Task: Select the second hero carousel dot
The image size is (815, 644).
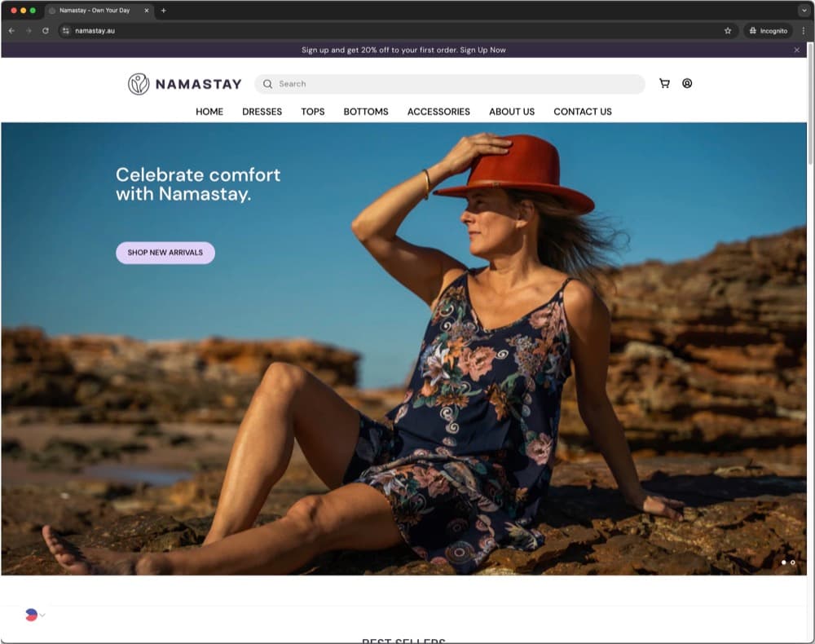Action: tap(792, 562)
